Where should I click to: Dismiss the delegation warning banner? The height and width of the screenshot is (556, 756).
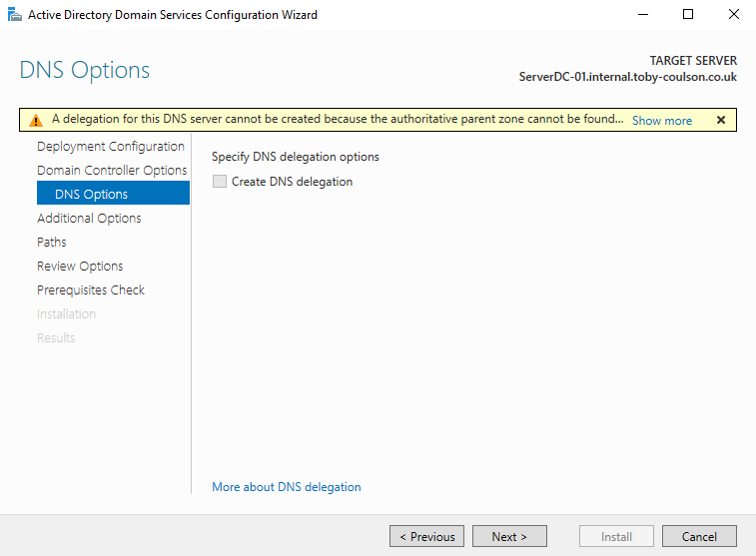coord(720,120)
